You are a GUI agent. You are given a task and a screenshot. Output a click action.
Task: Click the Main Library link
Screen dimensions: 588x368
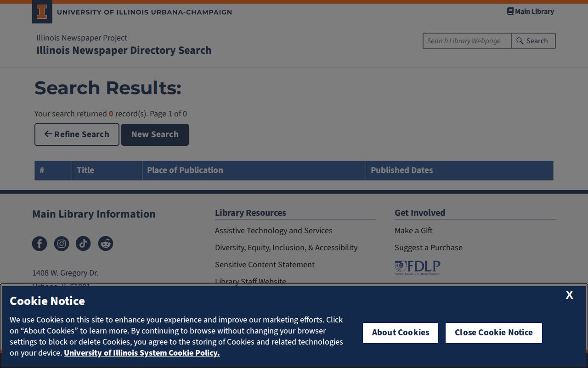[x=531, y=11]
